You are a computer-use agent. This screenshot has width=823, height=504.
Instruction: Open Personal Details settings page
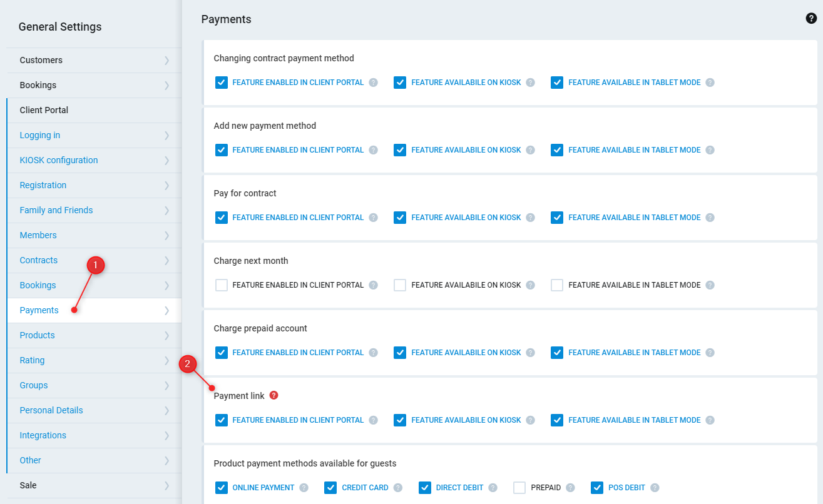pos(51,410)
